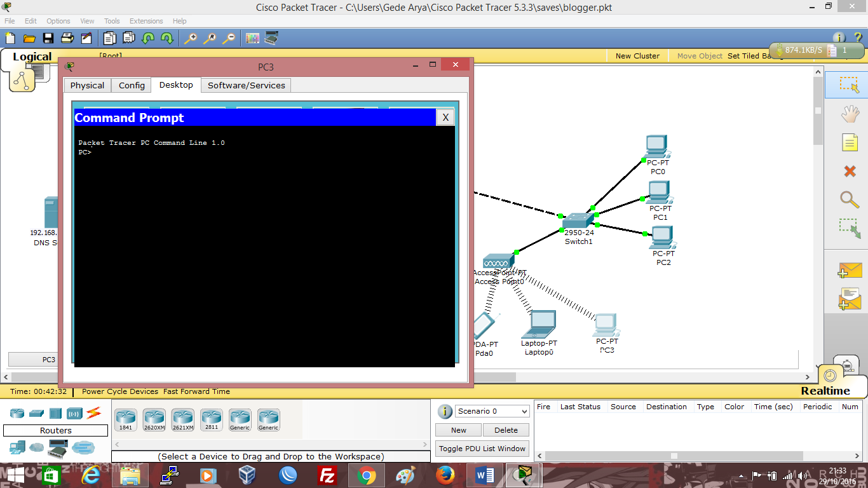Viewport: 868px width, 488px height.
Task: Open the Software/Services tab in PC3
Action: pyautogui.click(x=247, y=86)
